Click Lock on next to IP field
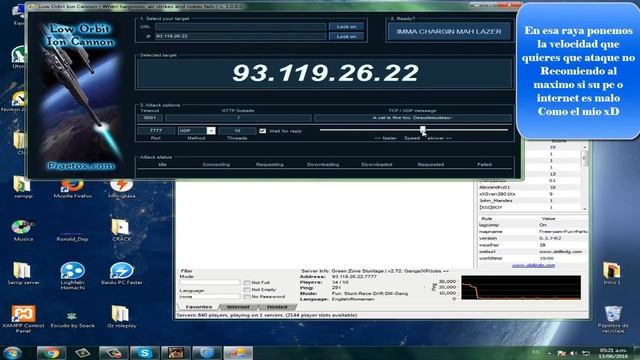 (346, 36)
